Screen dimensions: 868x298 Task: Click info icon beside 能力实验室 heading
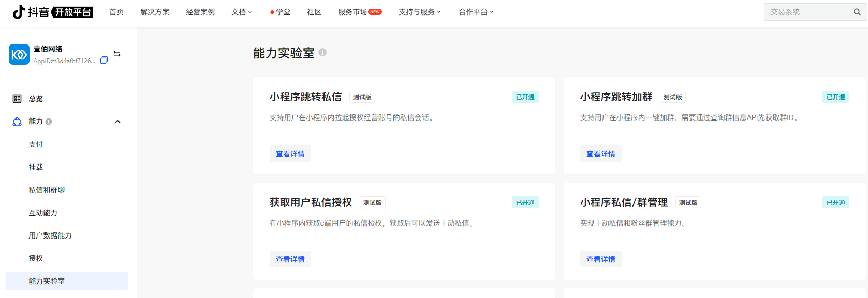click(x=322, y=52)
